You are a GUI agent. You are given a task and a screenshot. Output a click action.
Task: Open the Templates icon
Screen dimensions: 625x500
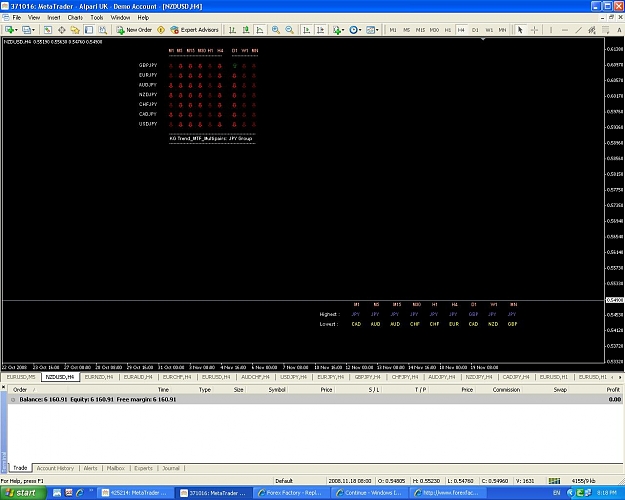click(x=370, y=30)
